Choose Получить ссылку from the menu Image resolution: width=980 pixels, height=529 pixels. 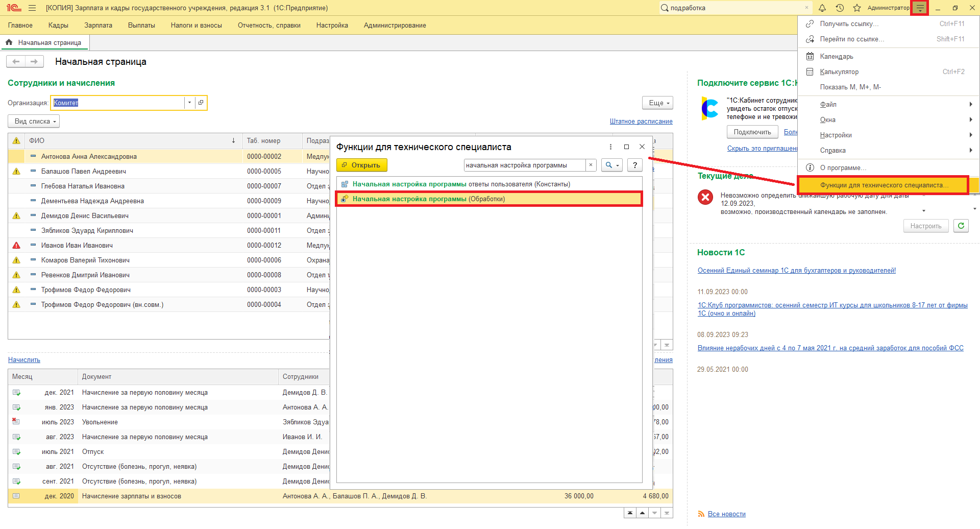click(x=888, y=24)
